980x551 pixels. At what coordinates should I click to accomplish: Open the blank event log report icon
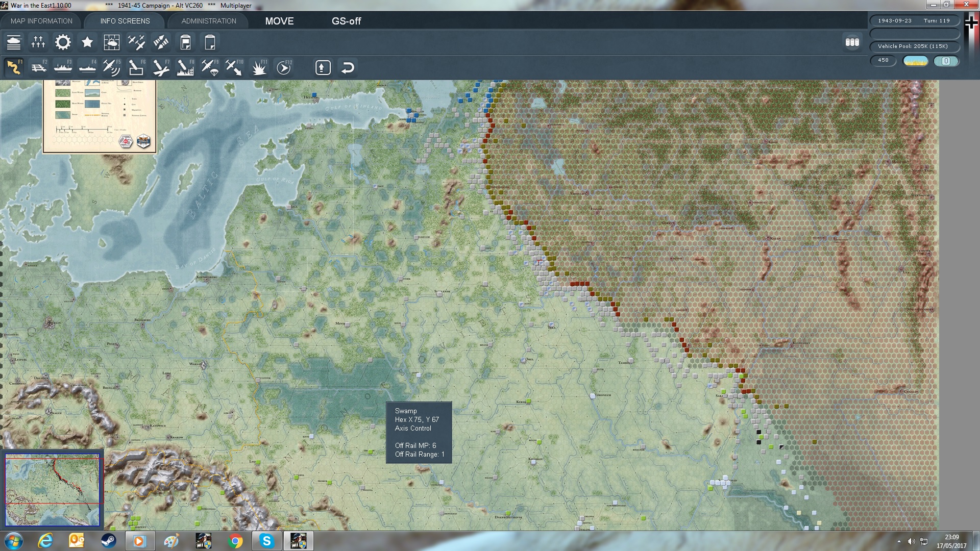pyautogui.click(x=210, y=42)
